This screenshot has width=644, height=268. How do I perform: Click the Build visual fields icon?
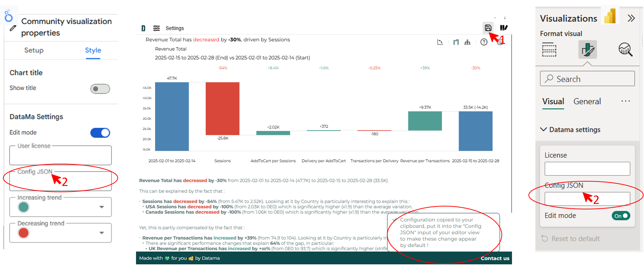point(549,49)
